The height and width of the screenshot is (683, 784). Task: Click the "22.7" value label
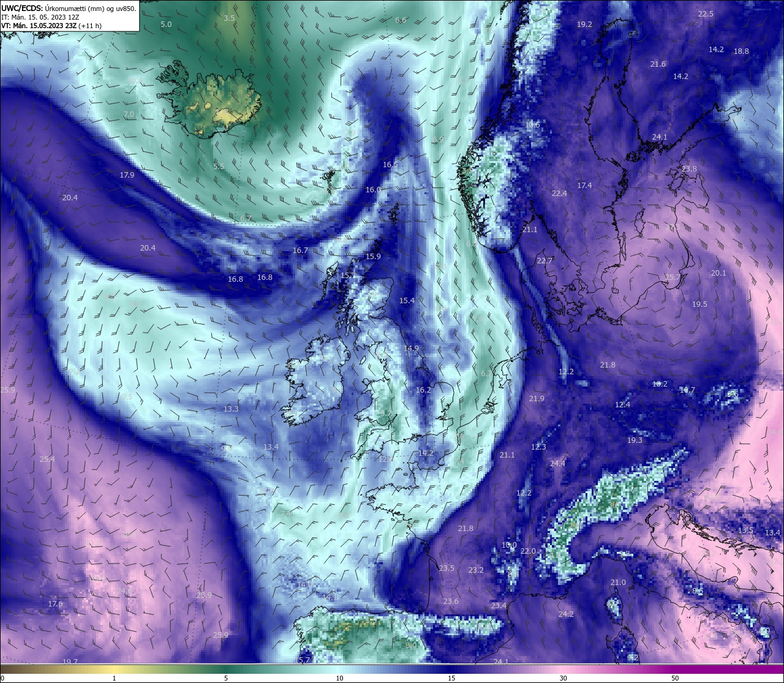[545, 261]
